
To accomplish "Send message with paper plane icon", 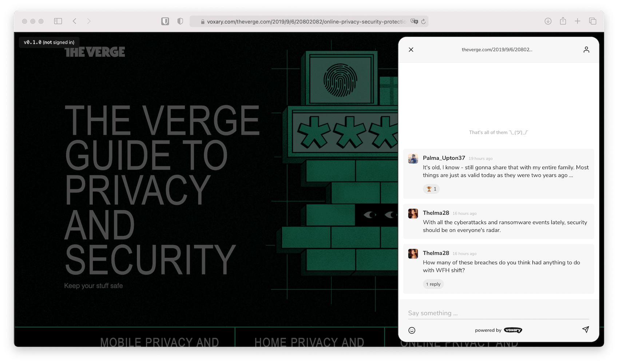I will [586, 329].
